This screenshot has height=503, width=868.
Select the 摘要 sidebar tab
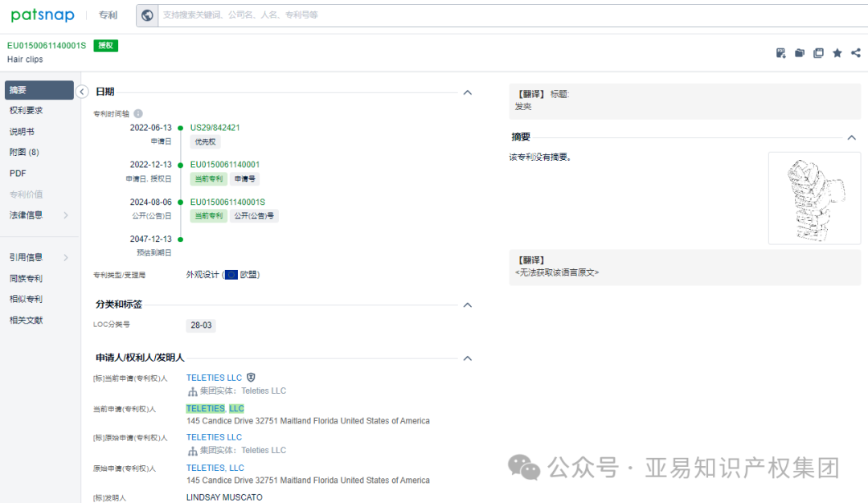(x=39, y=90)
